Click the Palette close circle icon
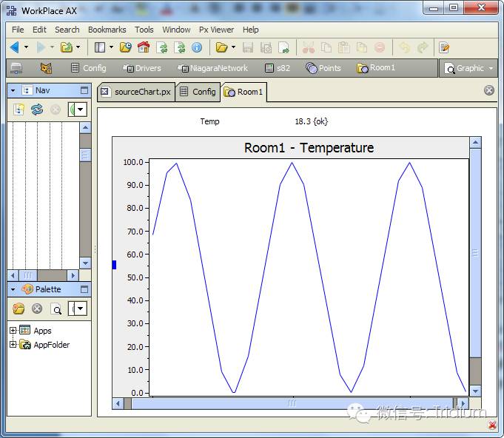This screenshot has height=438, width=504. tap(37, 309)
